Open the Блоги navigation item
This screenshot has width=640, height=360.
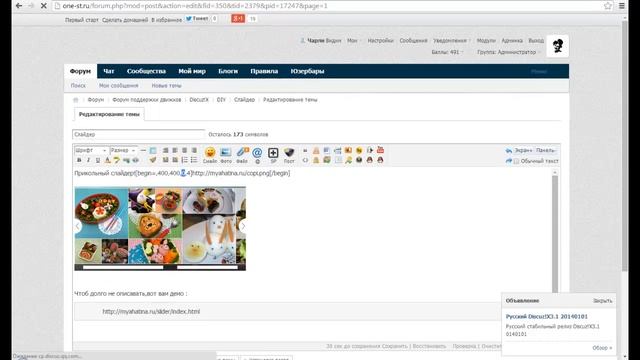[x=228, y=71]
